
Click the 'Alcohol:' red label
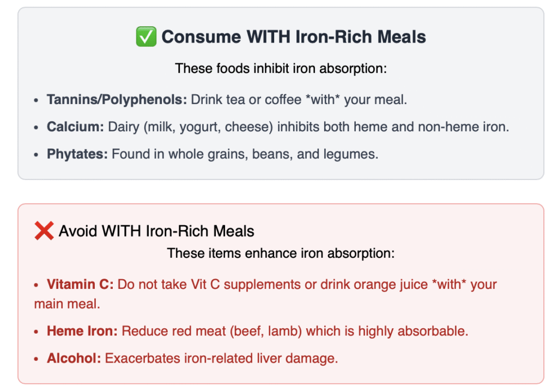click(74, 358)
